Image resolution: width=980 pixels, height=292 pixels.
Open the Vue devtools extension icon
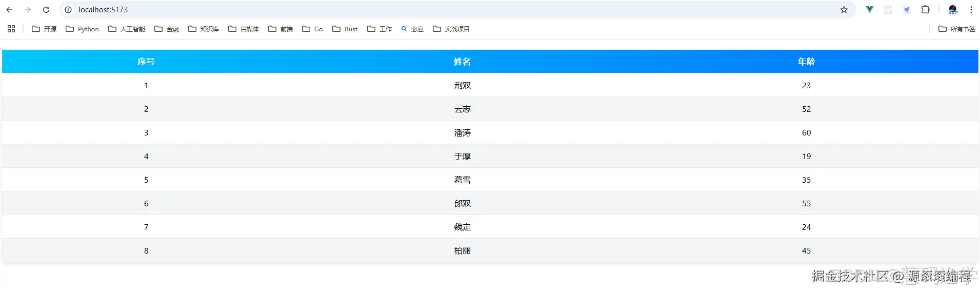(x=870, y=10)
